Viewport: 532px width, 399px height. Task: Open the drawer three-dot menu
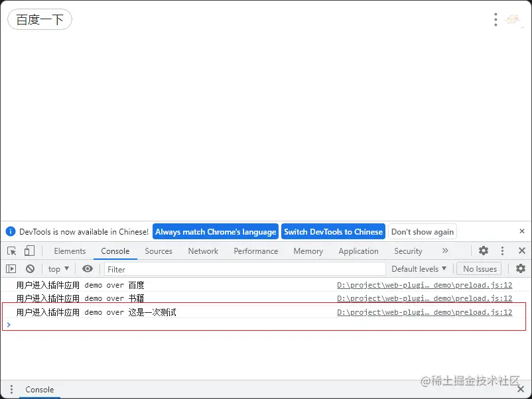click(x=11, y=389)
